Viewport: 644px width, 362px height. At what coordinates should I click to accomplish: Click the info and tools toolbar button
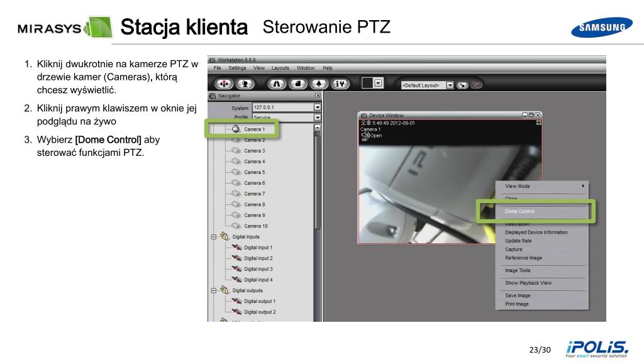[340, 84]
